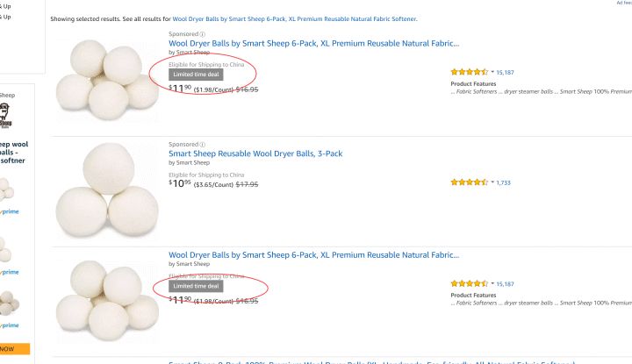
Task: Expand rating dropdown arrow for third result
Action: 492,284
